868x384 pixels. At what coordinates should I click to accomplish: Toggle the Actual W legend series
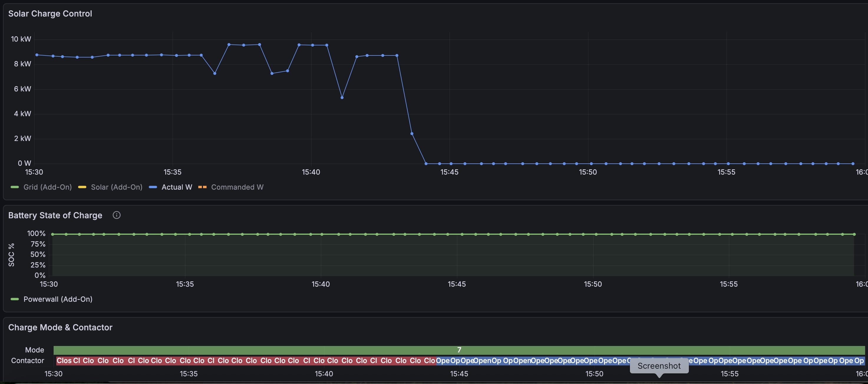click(176, 187)
